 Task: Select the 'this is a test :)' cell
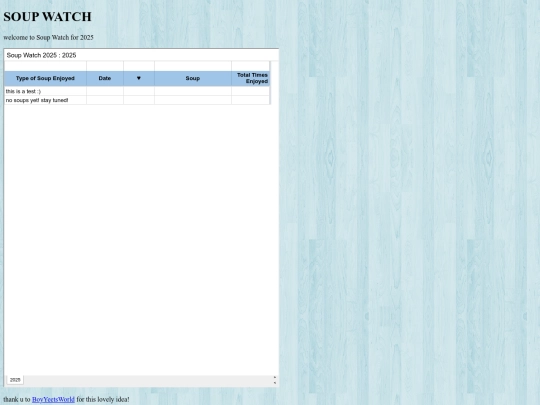pos(45,91)
